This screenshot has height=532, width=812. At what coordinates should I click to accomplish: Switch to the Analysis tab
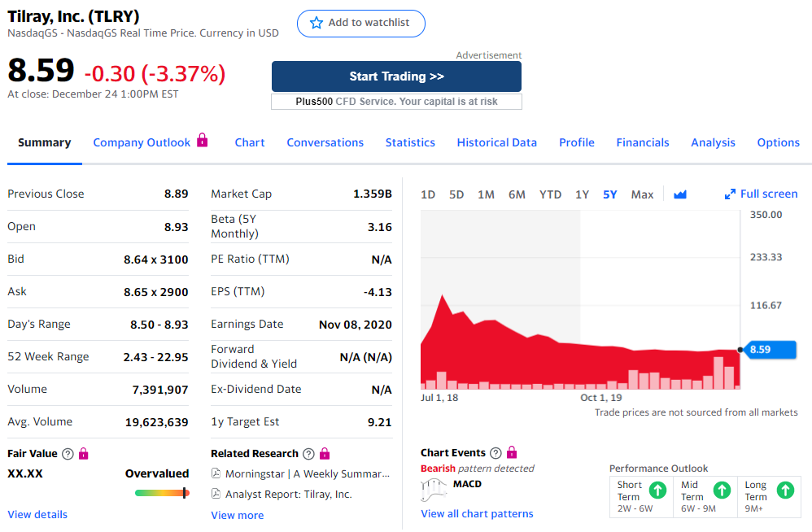713,143
